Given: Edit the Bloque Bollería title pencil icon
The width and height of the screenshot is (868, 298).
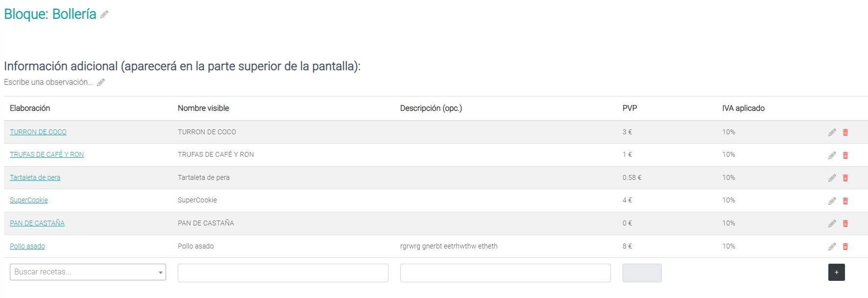Looking at the screenshot, I should 104,15.
